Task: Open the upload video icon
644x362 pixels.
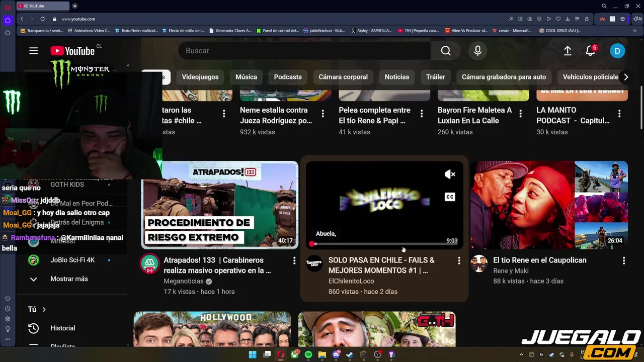Action: tap(568, 51)
